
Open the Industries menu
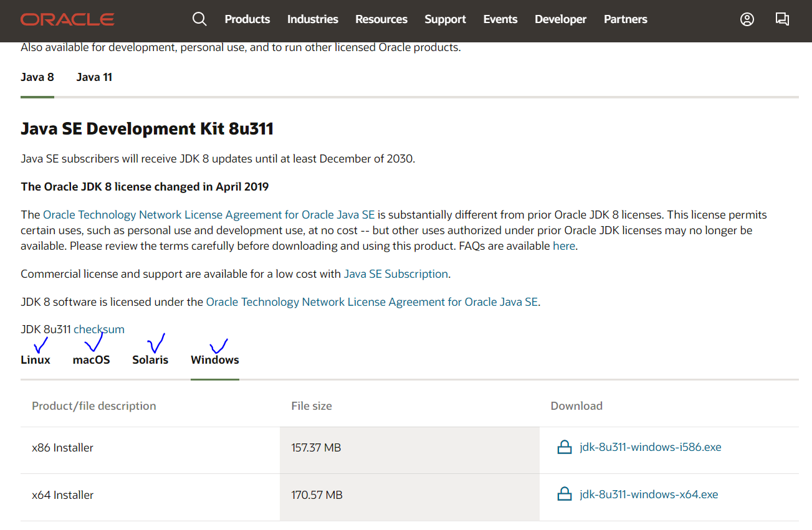coord(313,19)
